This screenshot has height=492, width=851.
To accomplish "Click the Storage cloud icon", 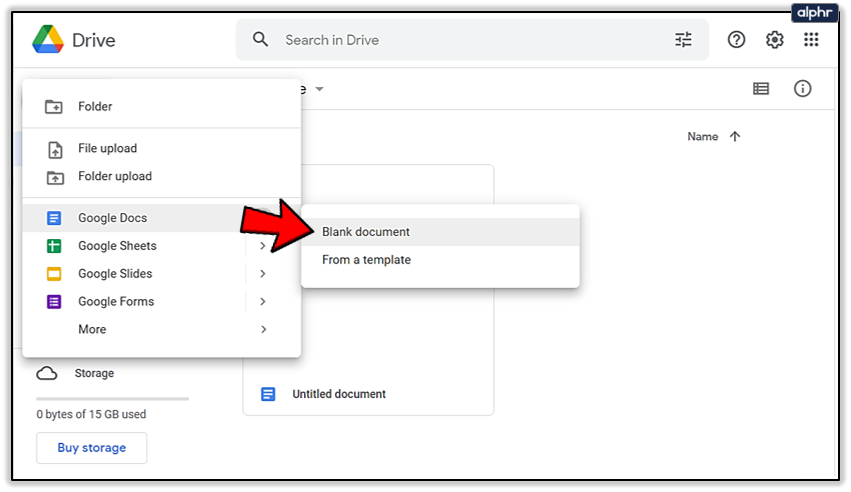I will click(x=47, y=373).
